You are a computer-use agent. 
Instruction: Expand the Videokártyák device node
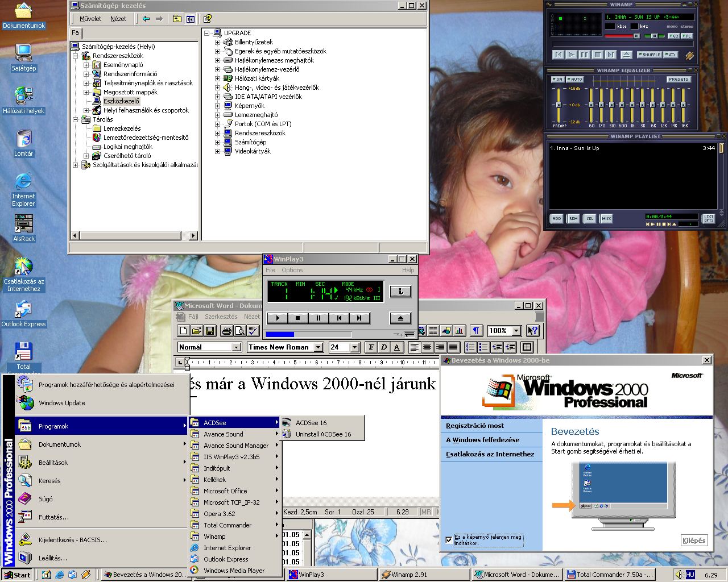(217, 151)
